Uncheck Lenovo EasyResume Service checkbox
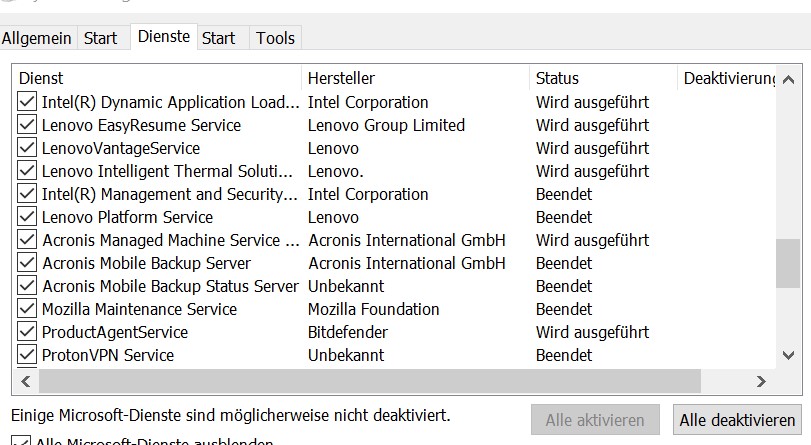811x445 pixels. pyautogui.click(x=26, y=125)
